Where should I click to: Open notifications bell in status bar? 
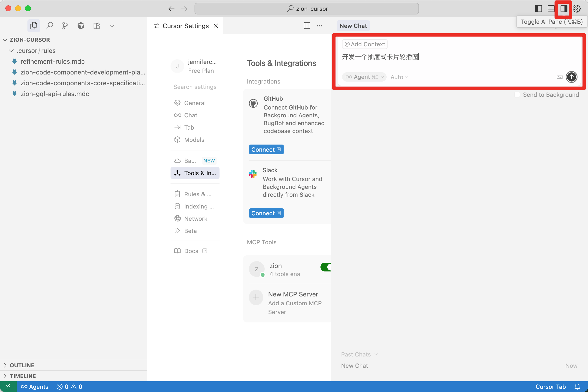pos(577,387)
